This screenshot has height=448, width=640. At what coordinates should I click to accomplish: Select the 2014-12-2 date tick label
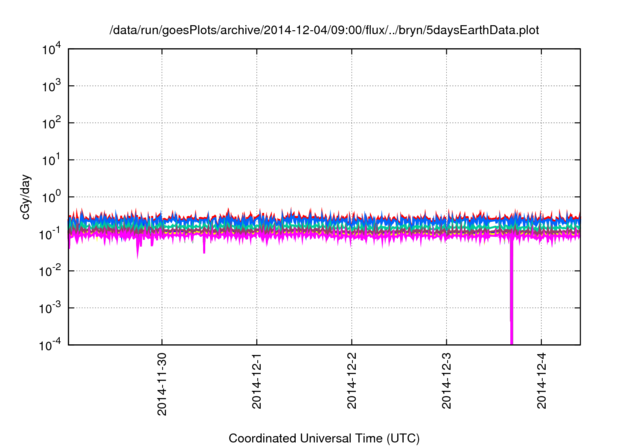click(x=351, y=381)
